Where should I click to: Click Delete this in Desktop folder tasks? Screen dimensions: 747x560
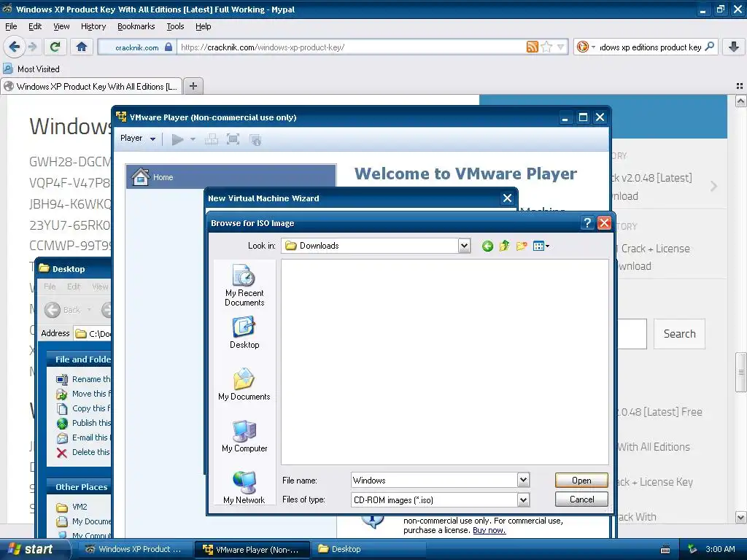pos(83,452)
